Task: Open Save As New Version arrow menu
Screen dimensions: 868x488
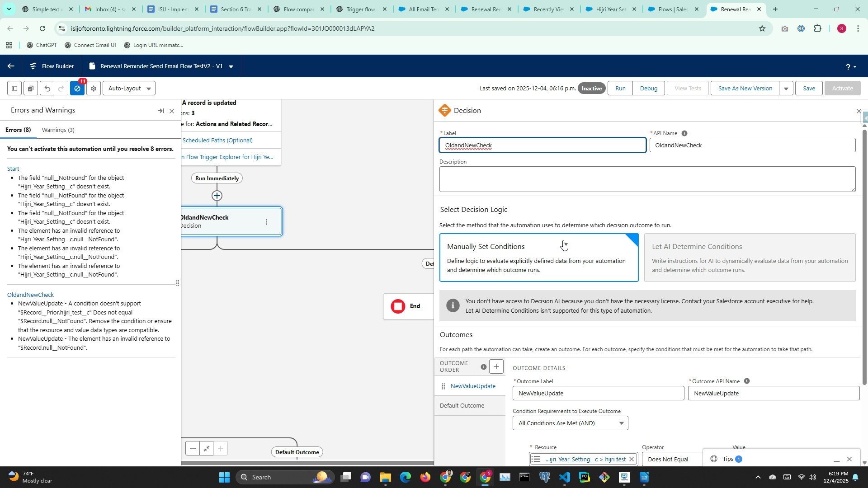Action: pos(786,89)
